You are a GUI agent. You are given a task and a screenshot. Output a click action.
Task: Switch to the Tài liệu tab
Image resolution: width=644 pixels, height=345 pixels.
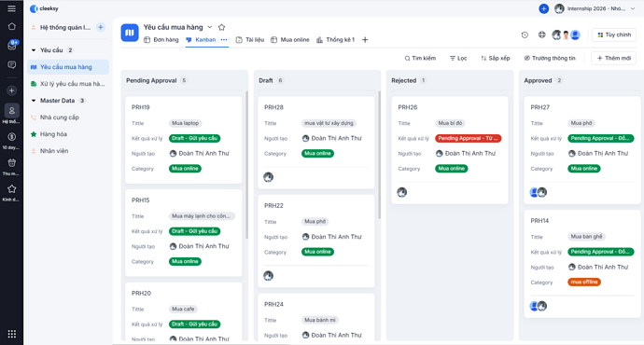pyautogui.click(x=250, y=40)
